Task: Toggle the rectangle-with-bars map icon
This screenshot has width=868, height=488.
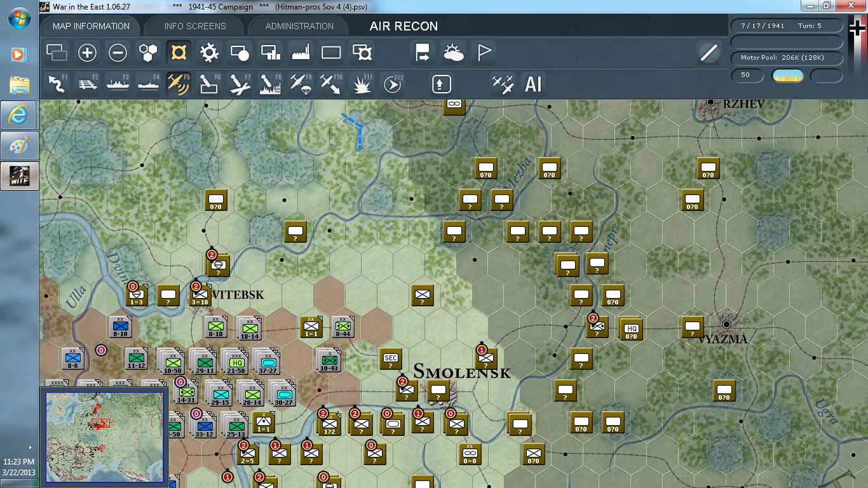Action: (x=271, y=53)
